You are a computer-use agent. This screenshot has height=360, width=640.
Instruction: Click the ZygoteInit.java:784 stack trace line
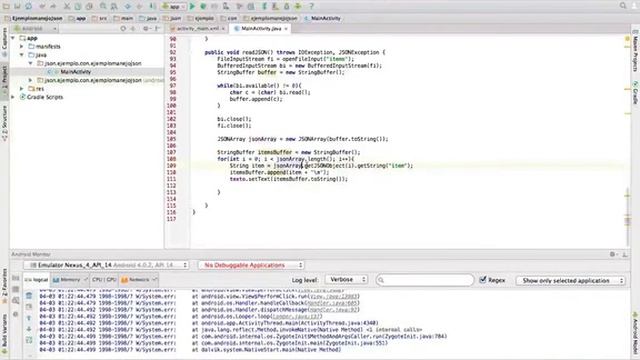pos(320,336)
